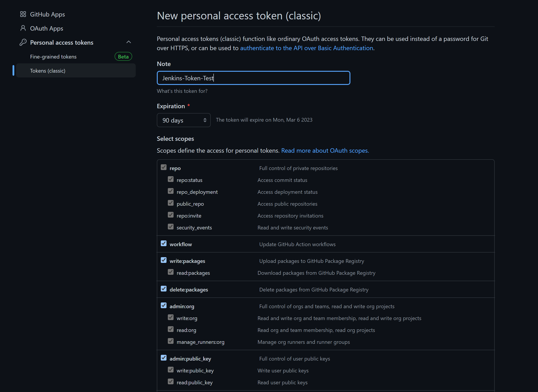This screenshot has height=392, width=538.
Task: Open Read more about OAuth scopes link
Action: click(325, 151)
